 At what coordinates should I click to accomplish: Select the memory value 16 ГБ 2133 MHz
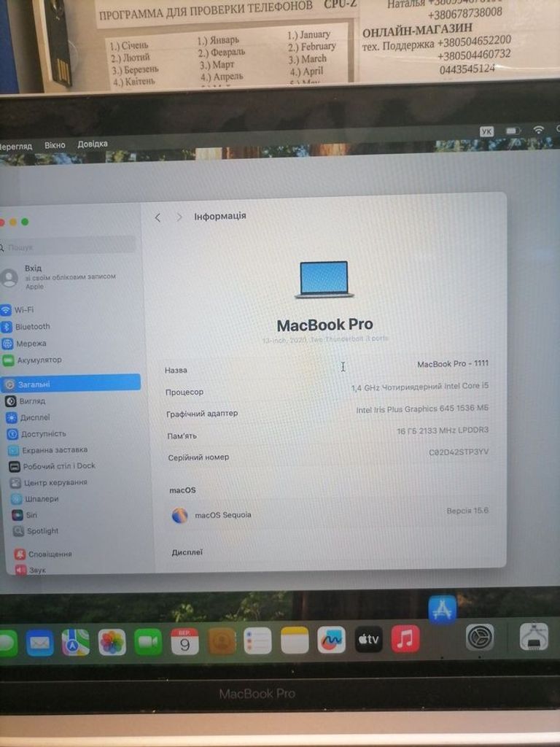click(x=443, y=430)
